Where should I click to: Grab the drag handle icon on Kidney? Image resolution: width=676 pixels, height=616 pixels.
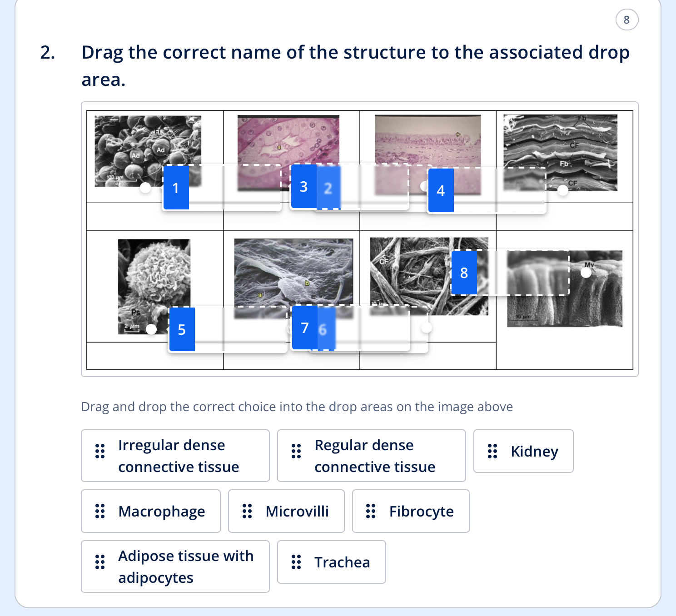491,452
